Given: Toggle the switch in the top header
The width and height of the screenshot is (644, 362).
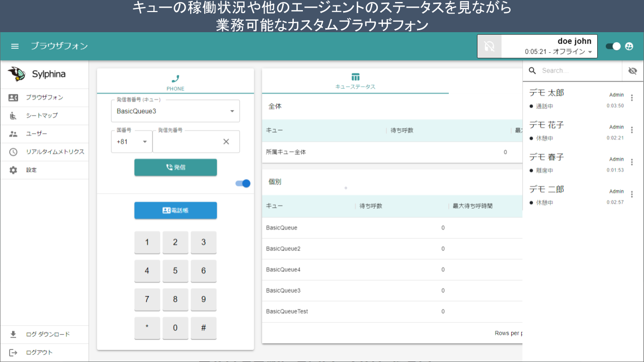Looking at the screenshot, I should pyautogui.click(x=613, y=46).
